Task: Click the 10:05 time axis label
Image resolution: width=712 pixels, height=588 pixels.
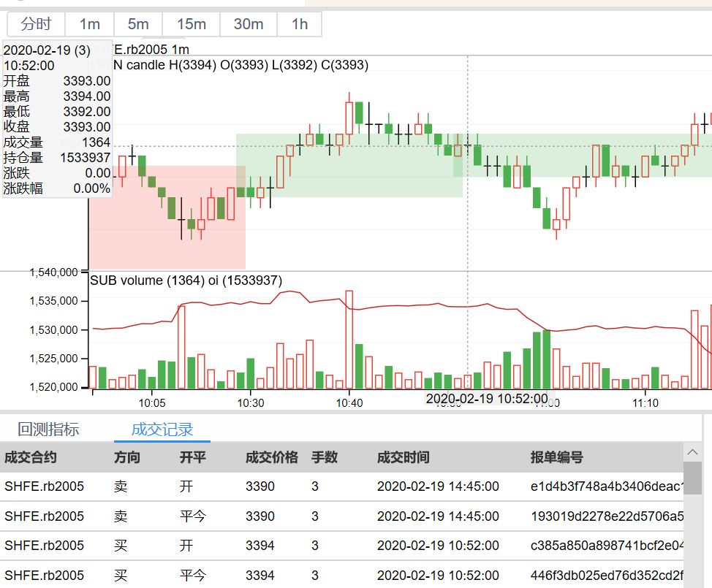Action: point(151,403)
